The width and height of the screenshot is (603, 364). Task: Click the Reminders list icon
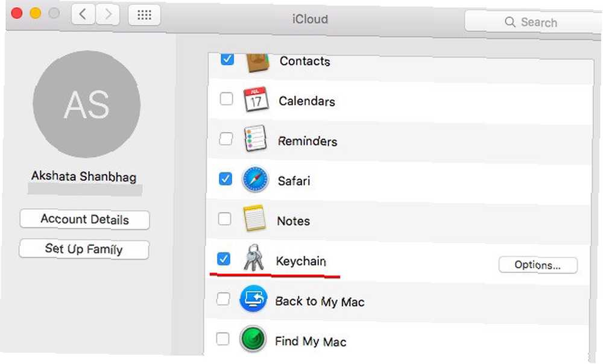[x=255, y=139]
